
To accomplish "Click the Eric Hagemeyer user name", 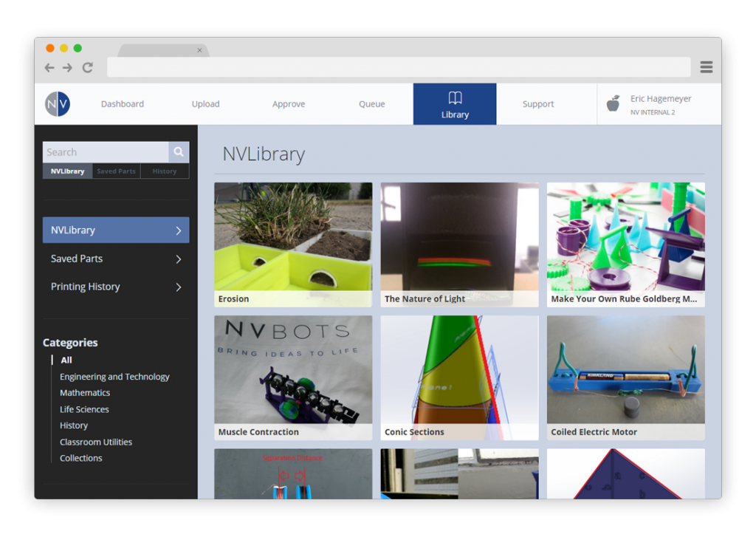I will 661,98.
